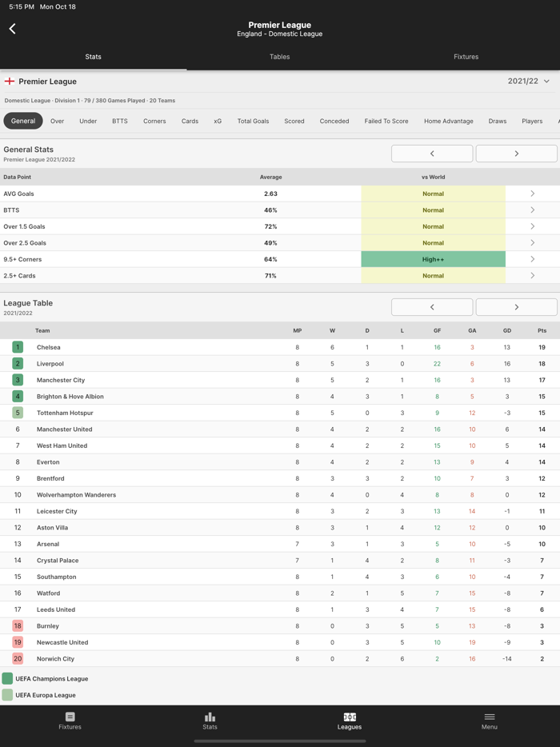Open Newcastle United team row
The image size is (560, 747).
tap(280, 642)
